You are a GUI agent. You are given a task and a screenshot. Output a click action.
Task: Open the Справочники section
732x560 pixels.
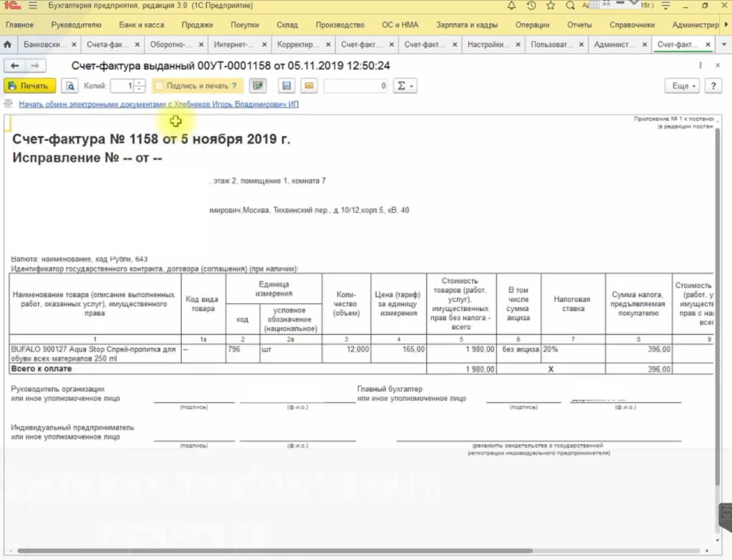[632, 25]
